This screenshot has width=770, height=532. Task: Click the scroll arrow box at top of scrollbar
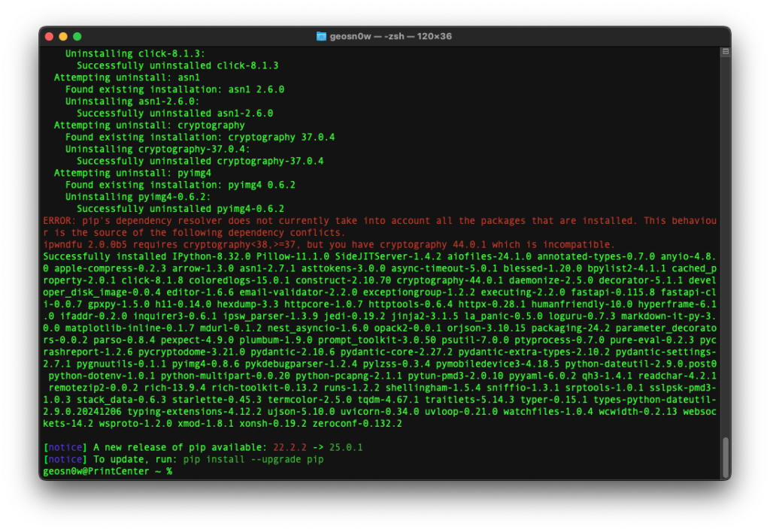[x=724, y=51]
